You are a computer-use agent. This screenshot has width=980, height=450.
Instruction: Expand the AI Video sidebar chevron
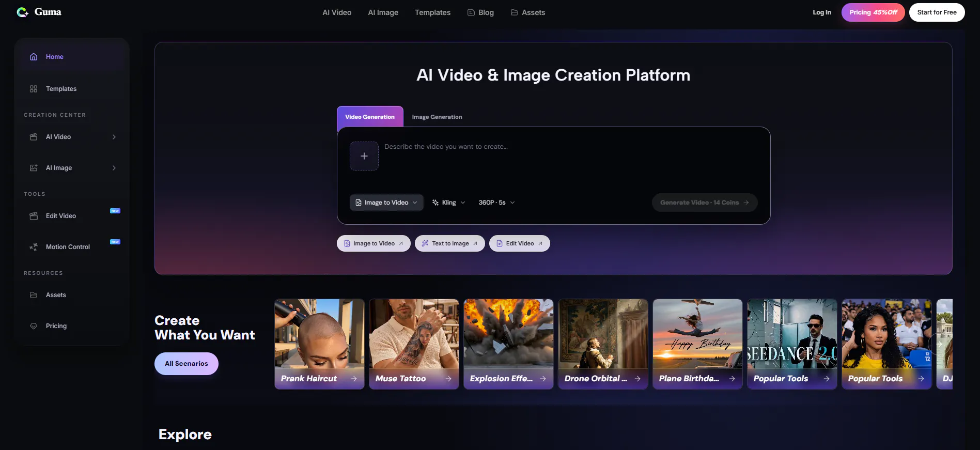[114, 137]
